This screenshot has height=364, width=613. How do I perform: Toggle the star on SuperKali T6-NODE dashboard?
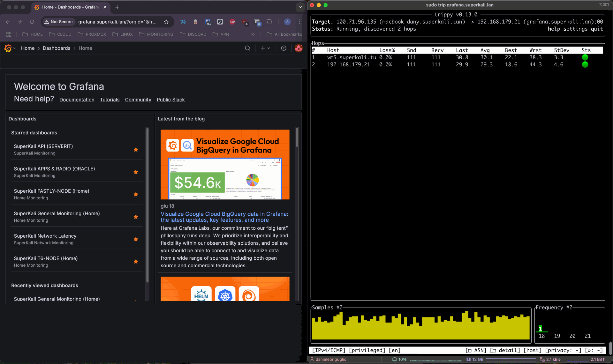coord(136,261)
